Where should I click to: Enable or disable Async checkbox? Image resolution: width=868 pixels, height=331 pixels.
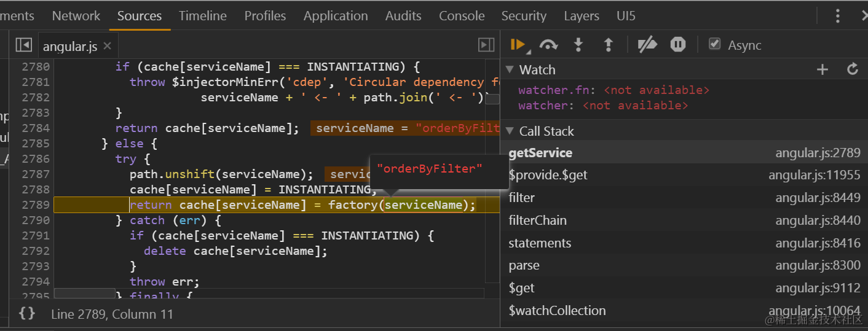click(x=714, y=44)
